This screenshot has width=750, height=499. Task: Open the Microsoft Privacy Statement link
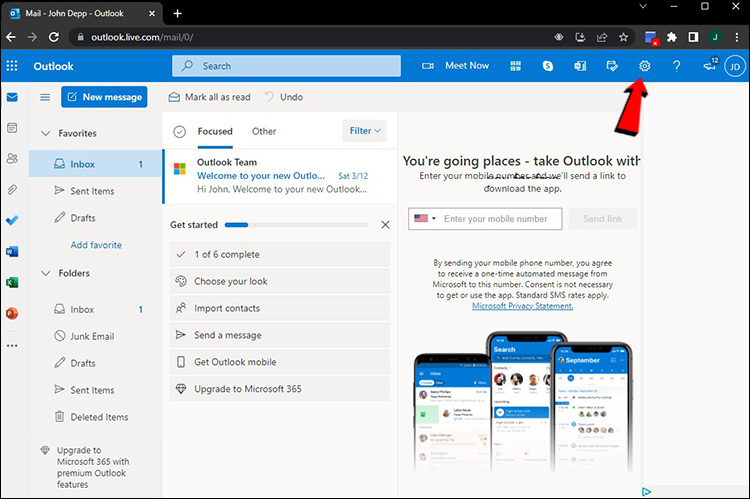point(522,306)
